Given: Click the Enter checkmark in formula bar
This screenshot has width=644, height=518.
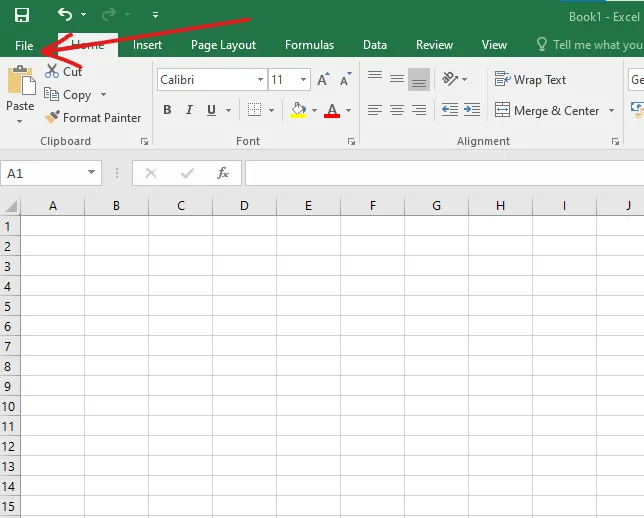Looking at the screenshot, I should (187, 173).
